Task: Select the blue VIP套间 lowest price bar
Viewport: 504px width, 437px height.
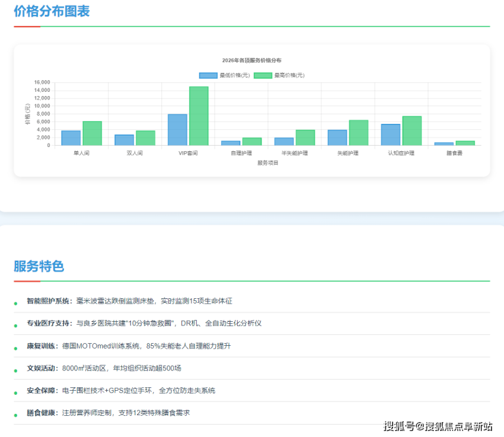Action: click(178, 130)
